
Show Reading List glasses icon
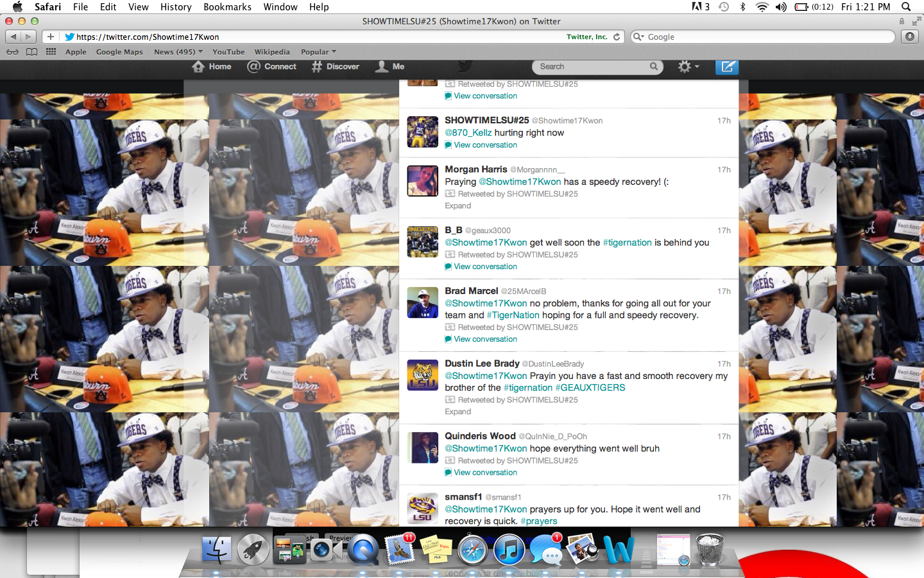tap(12, 52)
